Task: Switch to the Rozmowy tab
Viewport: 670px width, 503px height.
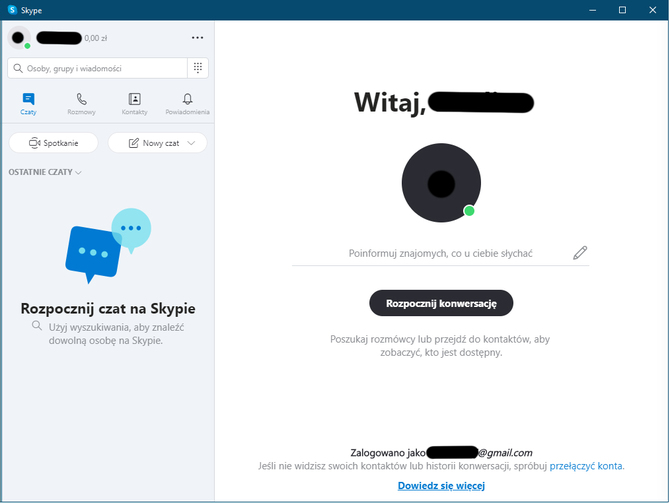Action: click(81, 104)
